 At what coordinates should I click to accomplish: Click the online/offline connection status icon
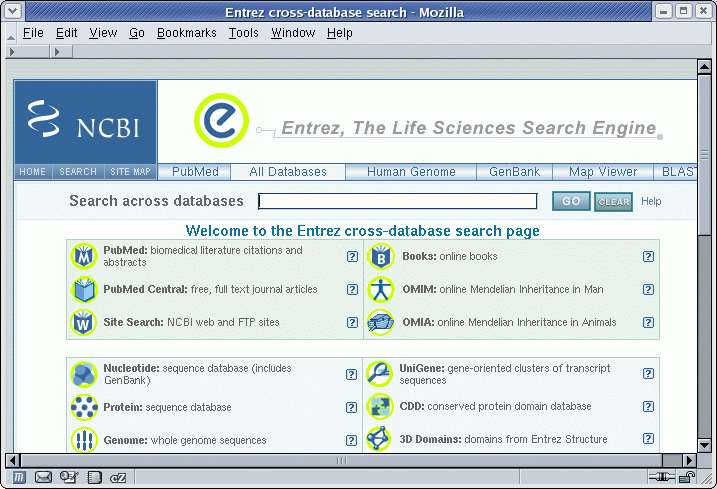tap(661, 478)
